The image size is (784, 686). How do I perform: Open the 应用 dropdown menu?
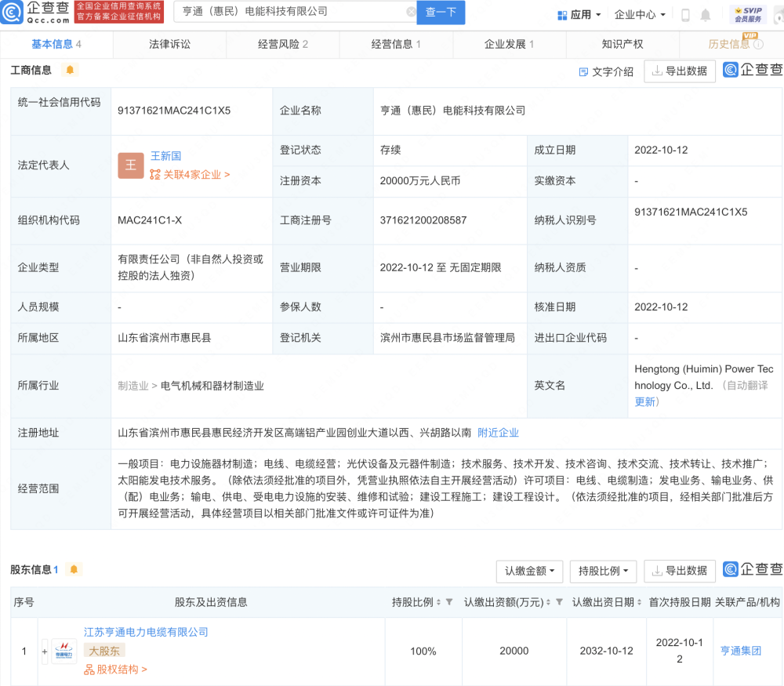(x=579, y=15)
